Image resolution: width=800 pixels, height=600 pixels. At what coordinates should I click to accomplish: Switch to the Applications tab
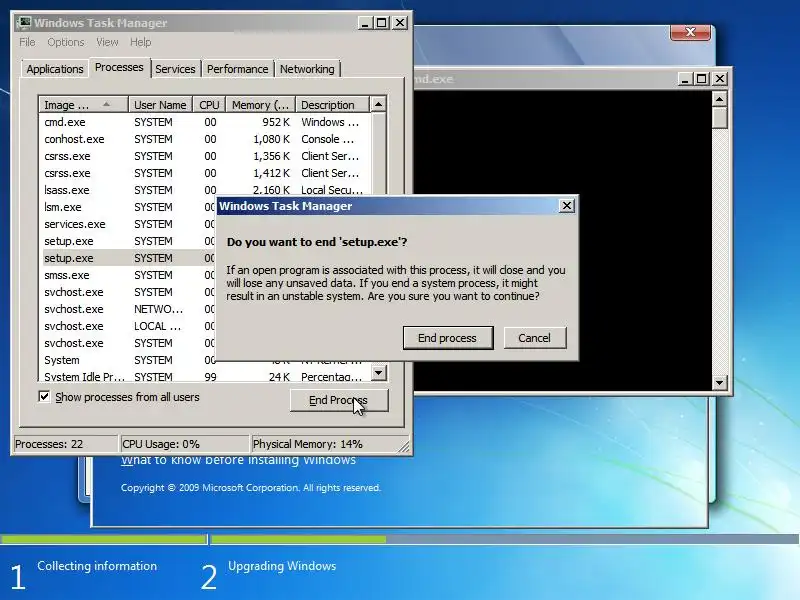pos(55,69)
